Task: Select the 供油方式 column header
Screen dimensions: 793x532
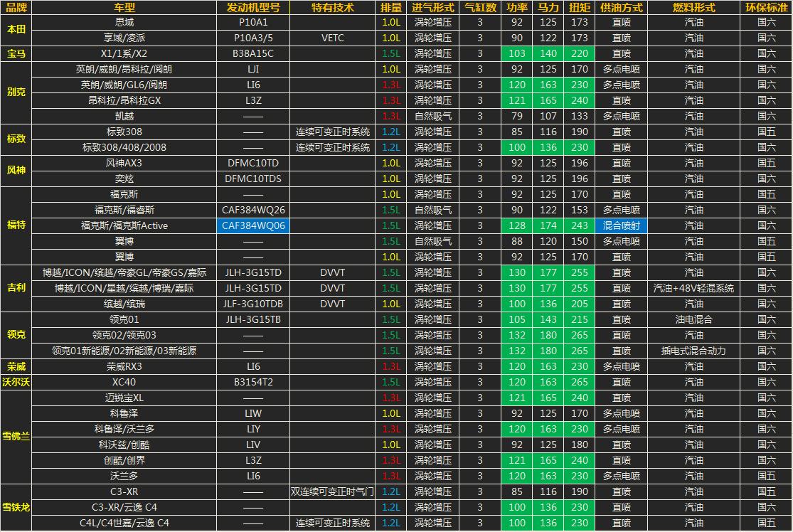Action: pyautogui.click(x=621, y=8)
